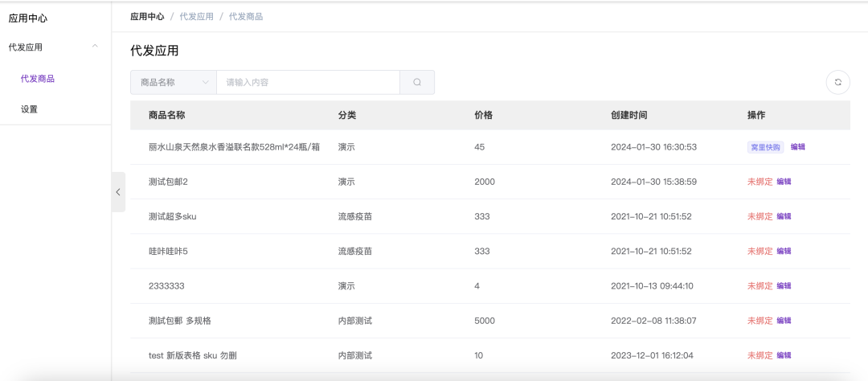Open 代发商品 in the sidebar
This screenshot has width=868, height=381.
coord(38,79)
